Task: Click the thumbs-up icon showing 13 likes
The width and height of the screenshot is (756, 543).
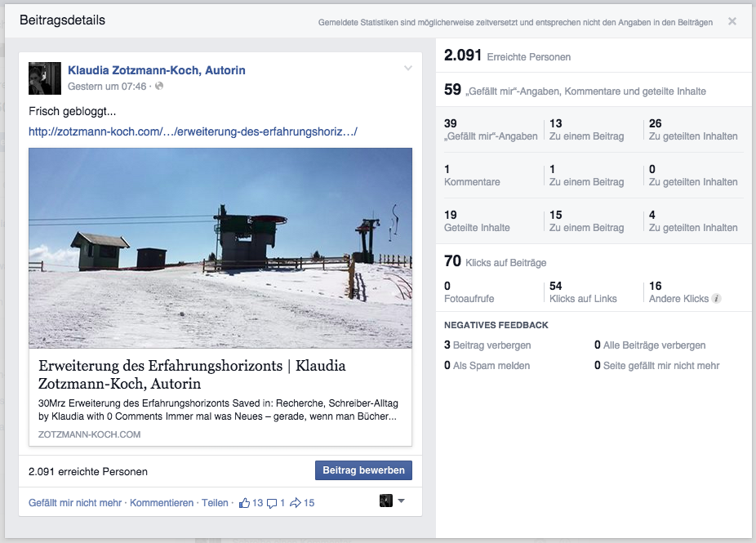Action: (x=244, y=503)
